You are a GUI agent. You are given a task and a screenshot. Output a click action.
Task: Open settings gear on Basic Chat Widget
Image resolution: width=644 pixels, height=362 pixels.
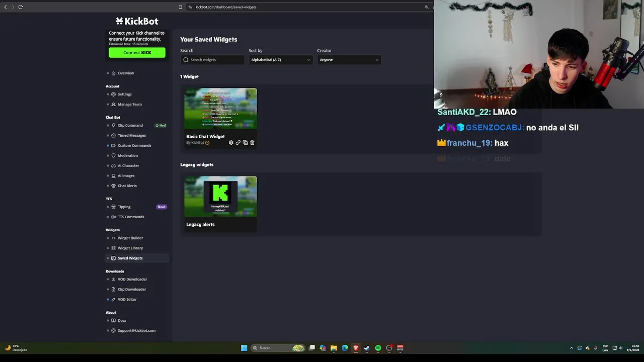(231, 143)
